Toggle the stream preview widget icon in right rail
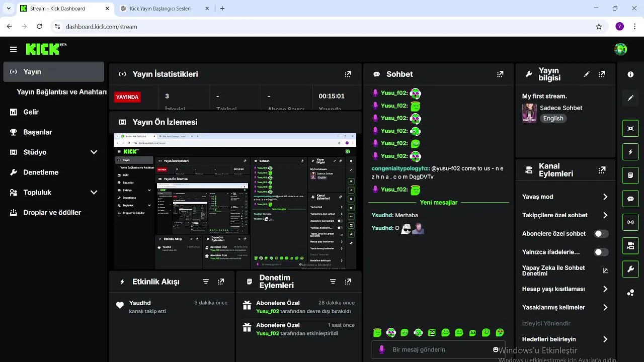This screenshot has width=644, height=362. tap(630, 128)
